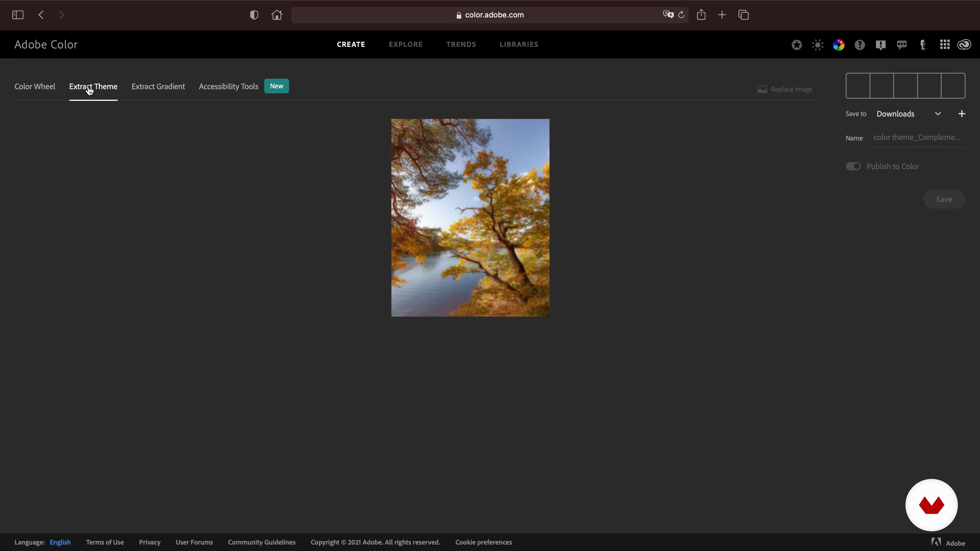Click Replace Image

785,89
